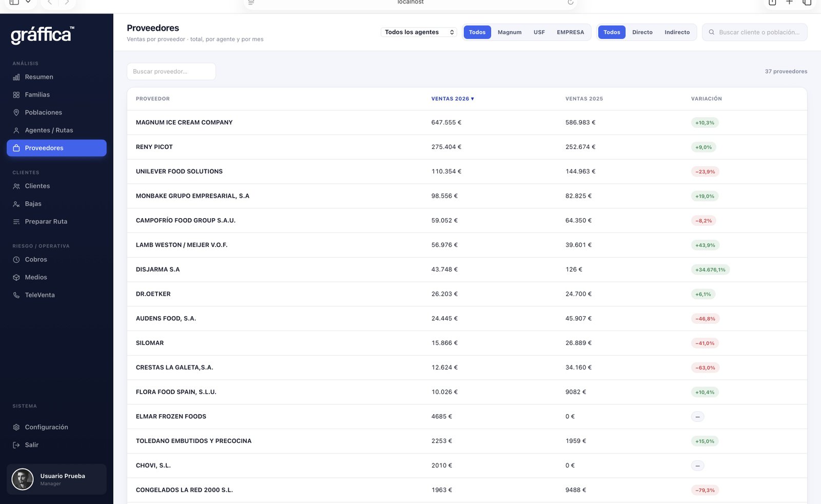
Task: Switch to Indirecto sales filter
Action: 677,32
